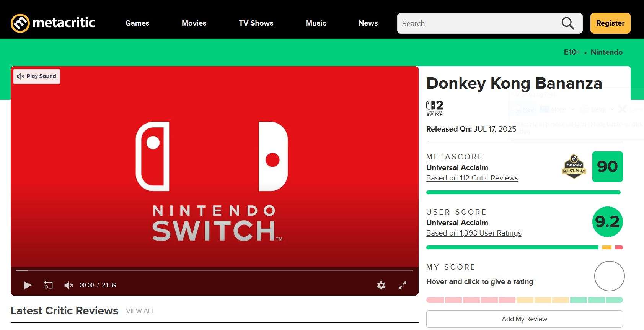This screenshot has width=644, height=330.
Task: Enter fullscreen video mode
Action: click(403, 285)
